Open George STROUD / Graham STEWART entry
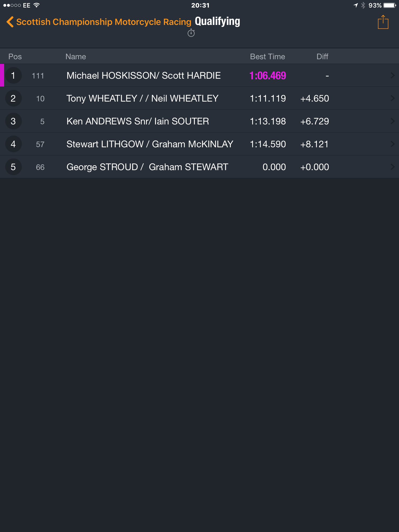Viewport: 399px width, 532px height. point(199,167)
